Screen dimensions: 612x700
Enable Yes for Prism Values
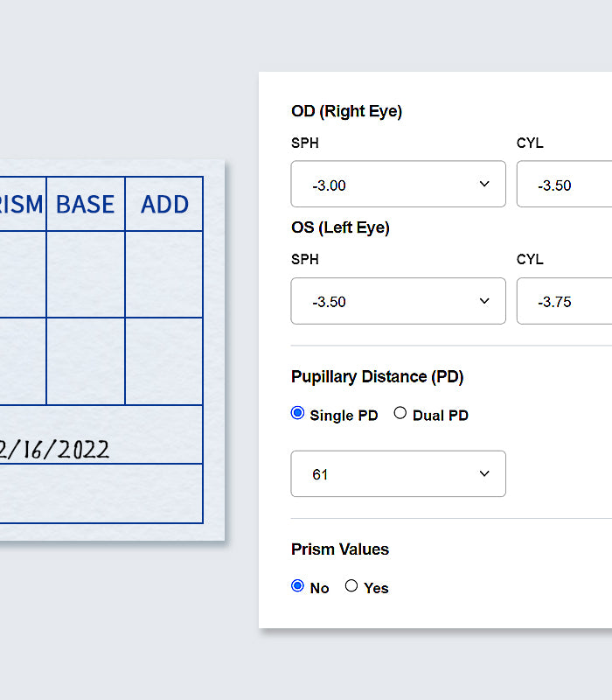(x=351, y=586)
